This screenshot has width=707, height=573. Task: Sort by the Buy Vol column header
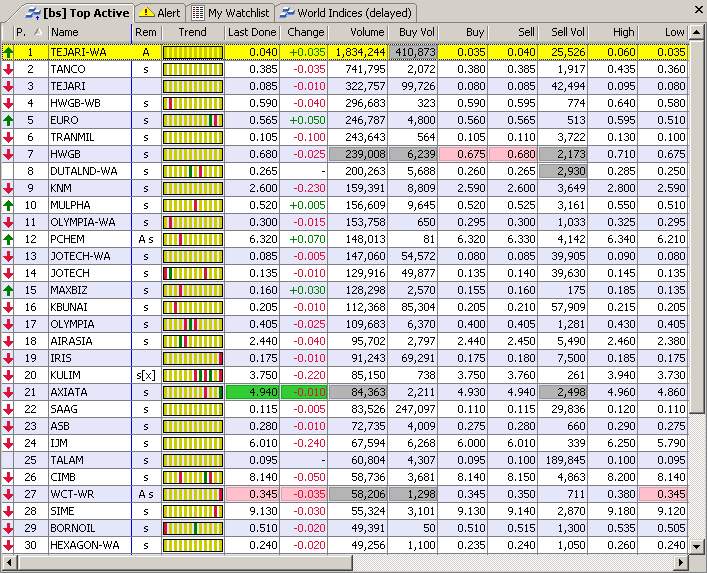point(413,32)
